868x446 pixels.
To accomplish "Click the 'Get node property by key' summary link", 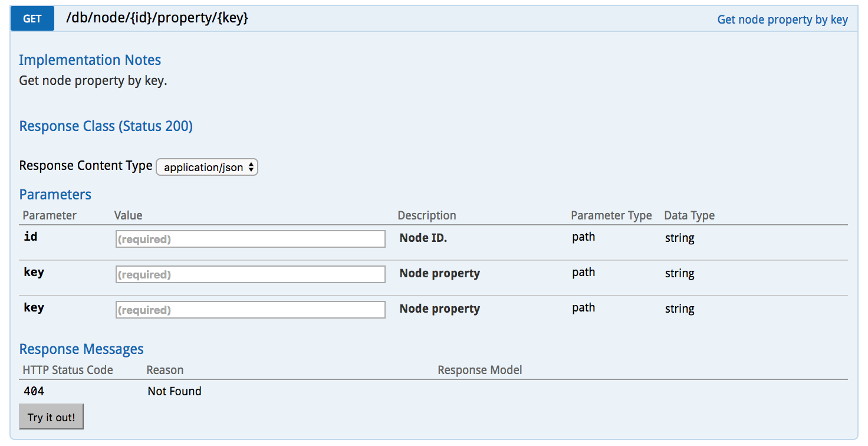I will tap(782, 19).
